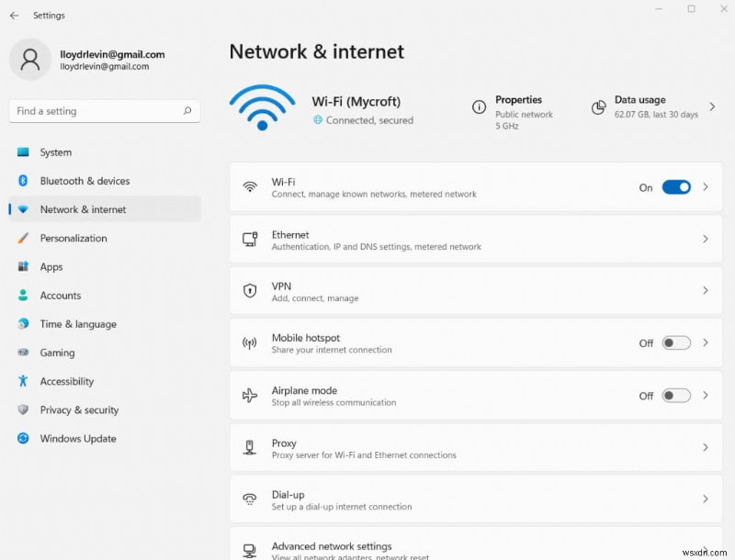Focus the Find a setting search box
The width and height of the screenshot is (735, 560).
tap(105, 111)
